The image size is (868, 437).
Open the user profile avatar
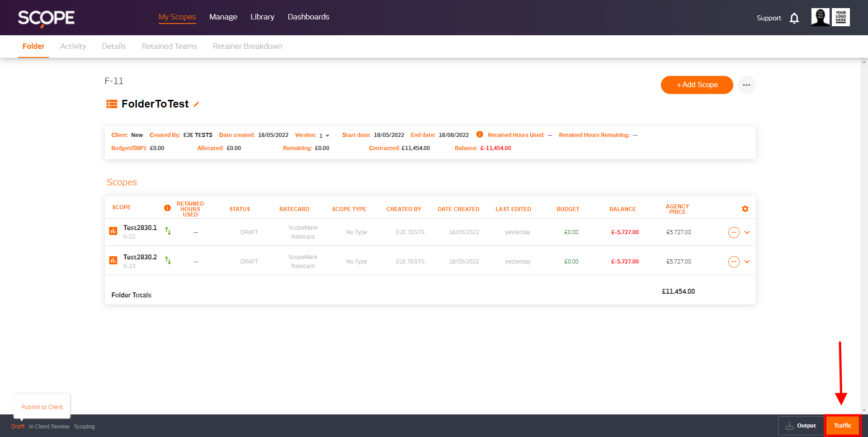tap(820, 17)
